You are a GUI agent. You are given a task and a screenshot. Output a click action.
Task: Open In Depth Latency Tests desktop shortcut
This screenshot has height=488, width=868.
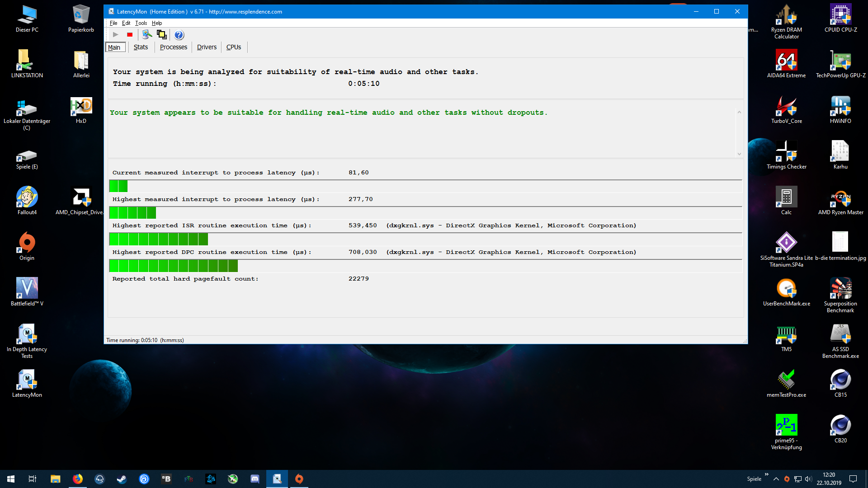[27, 333]
